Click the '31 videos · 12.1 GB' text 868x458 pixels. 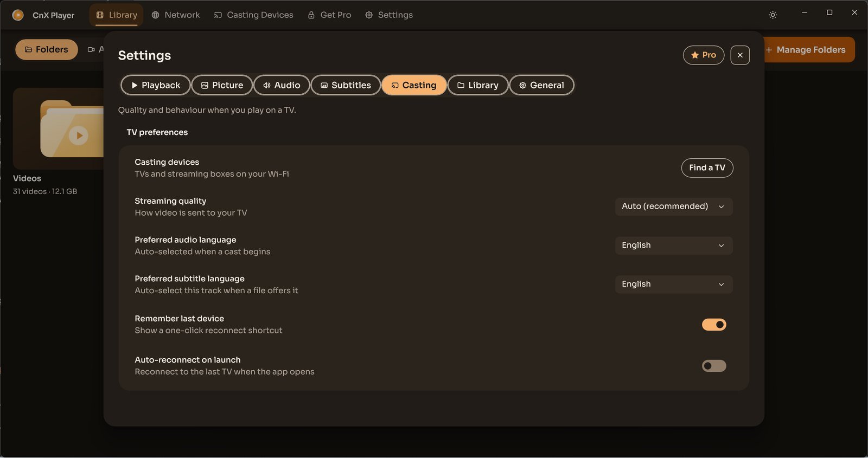(x=45, y=191)
